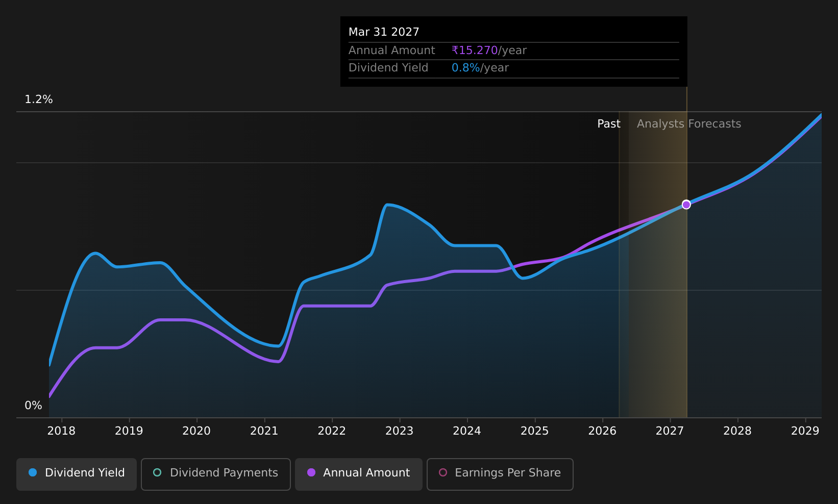
Task: Toggle the Dividend Payments legend series
Action: [x=216, y=474]
